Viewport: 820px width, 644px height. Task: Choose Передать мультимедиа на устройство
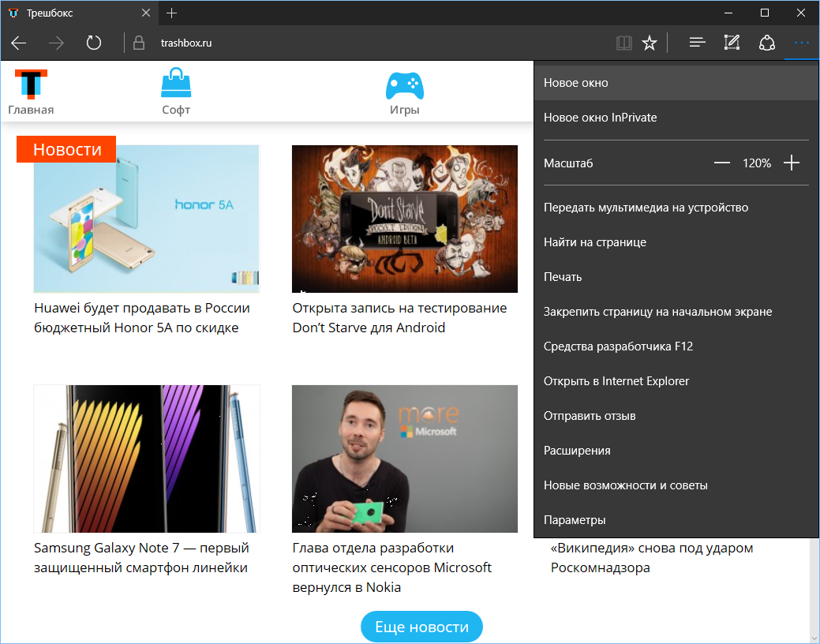point(676,207)
